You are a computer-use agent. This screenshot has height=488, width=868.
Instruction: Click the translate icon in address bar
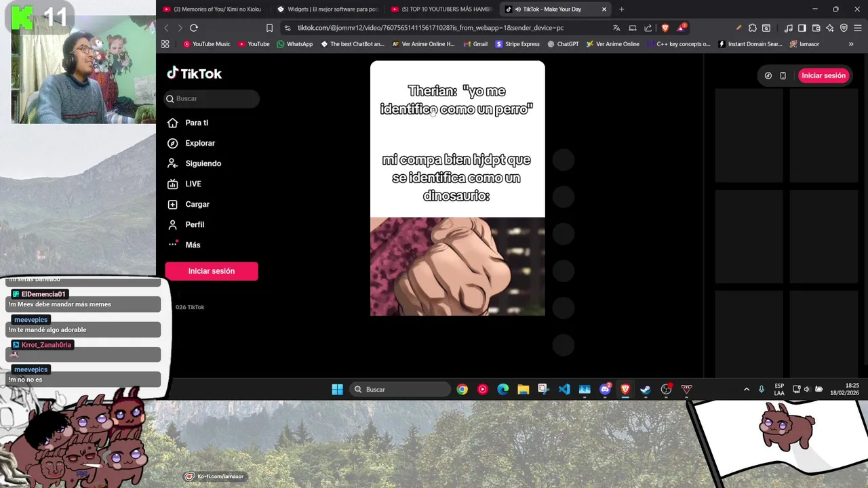coord(616,28)
